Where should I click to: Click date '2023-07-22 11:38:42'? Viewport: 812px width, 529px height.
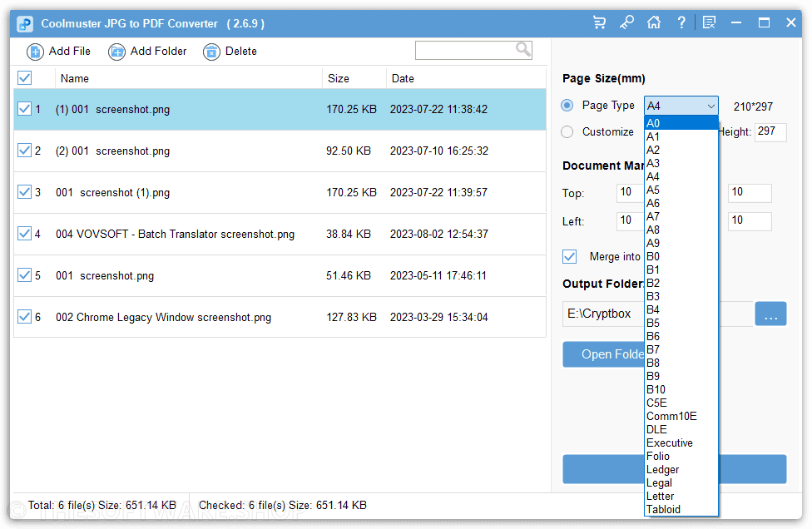[x=438, y=109]
